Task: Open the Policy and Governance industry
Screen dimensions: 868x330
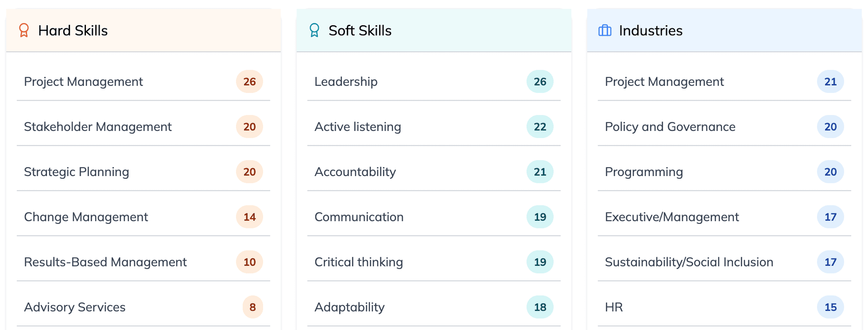Action: (670, 127)
